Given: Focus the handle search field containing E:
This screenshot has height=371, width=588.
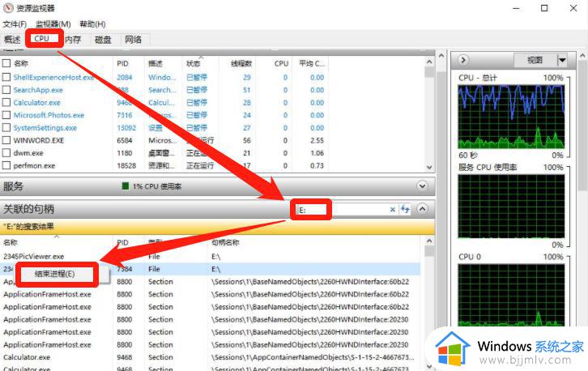Looking at the screenshot, I should (x=342, y=210).
